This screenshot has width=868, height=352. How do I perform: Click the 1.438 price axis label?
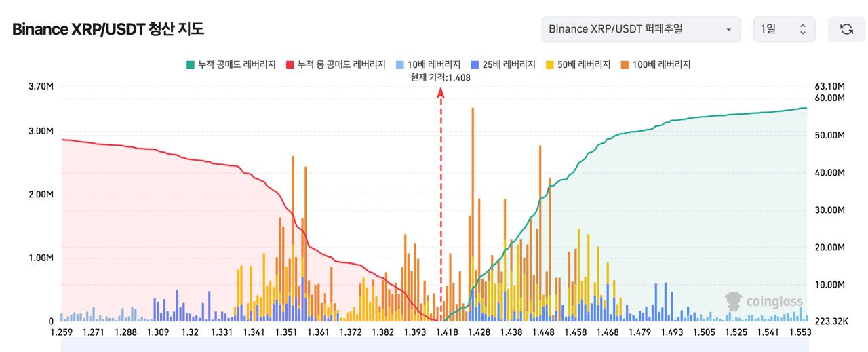click(511, 332)
